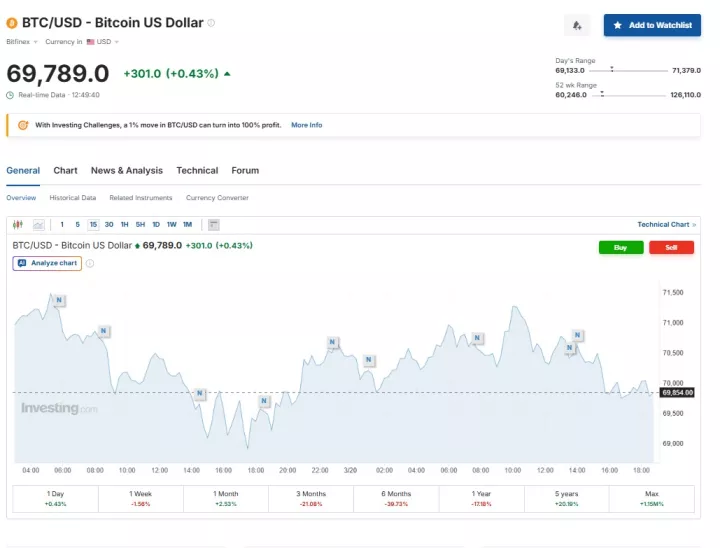Click the info icon beside Bitcoin US Dollar title
720x548 pixels.
pyautogui.click(x=211, y=23)
